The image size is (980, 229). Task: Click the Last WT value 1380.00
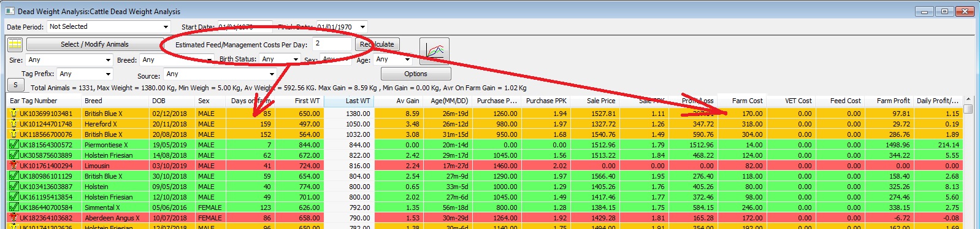click(348, 114)
